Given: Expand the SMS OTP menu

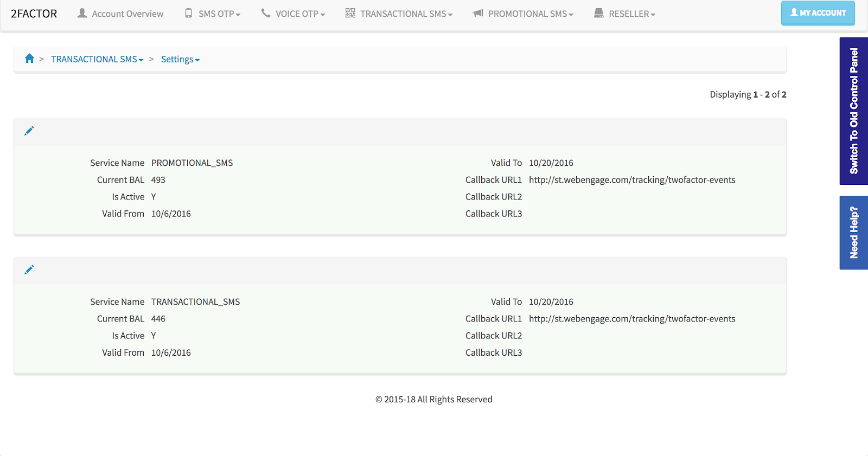Looking at the screenshot, I should point(213,14).
